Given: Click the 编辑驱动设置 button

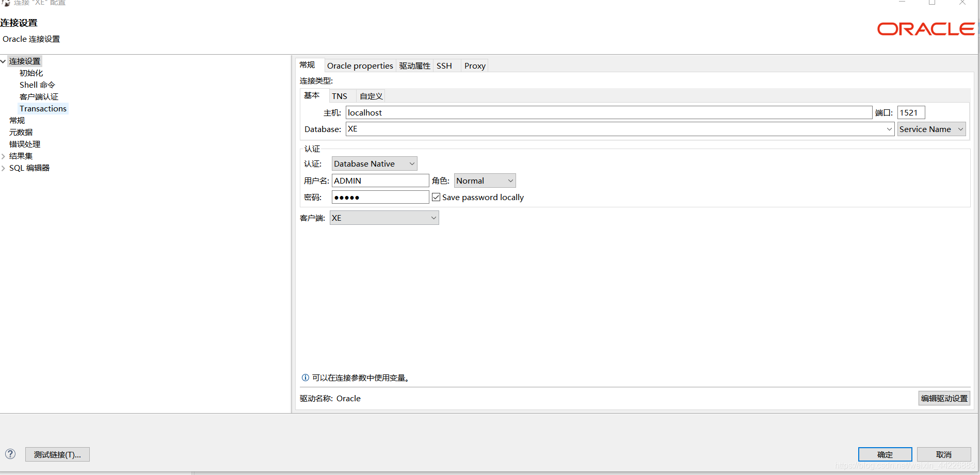Looking at the screenshot, I should tap(944, 398).
